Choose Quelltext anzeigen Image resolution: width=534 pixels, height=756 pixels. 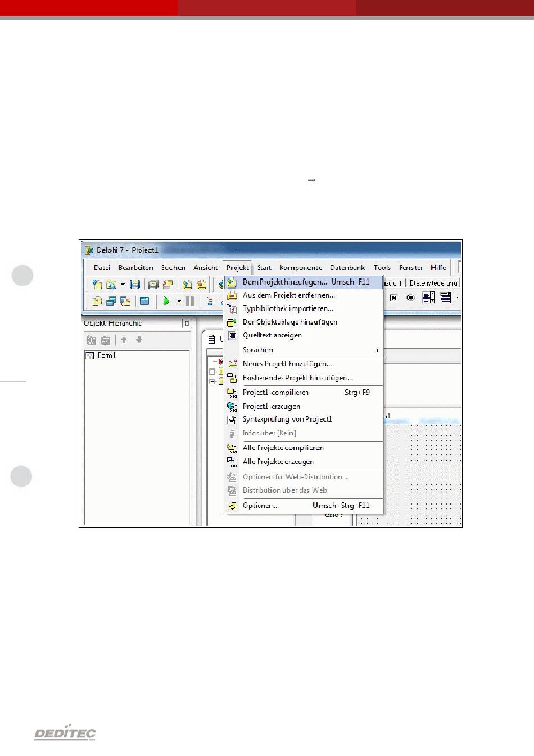[304, 335]
